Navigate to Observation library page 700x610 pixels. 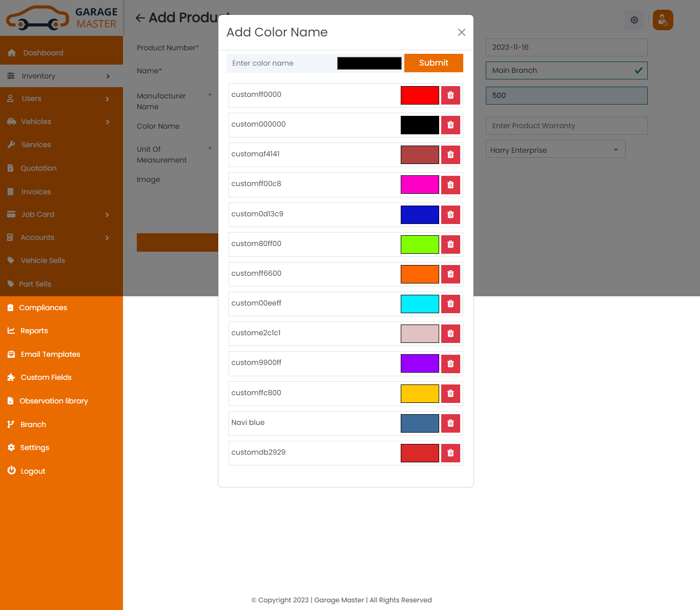pyautogui.click(x=53, y=401)
